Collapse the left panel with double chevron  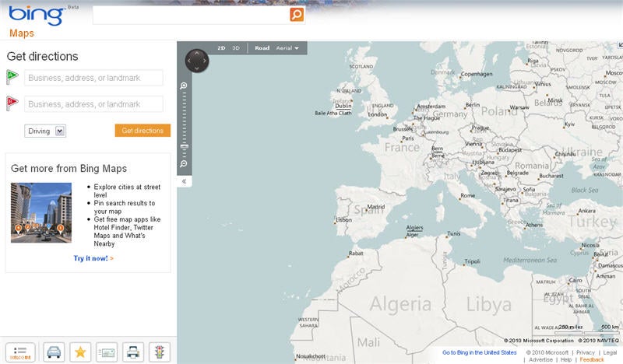click(x=184, y=181)
